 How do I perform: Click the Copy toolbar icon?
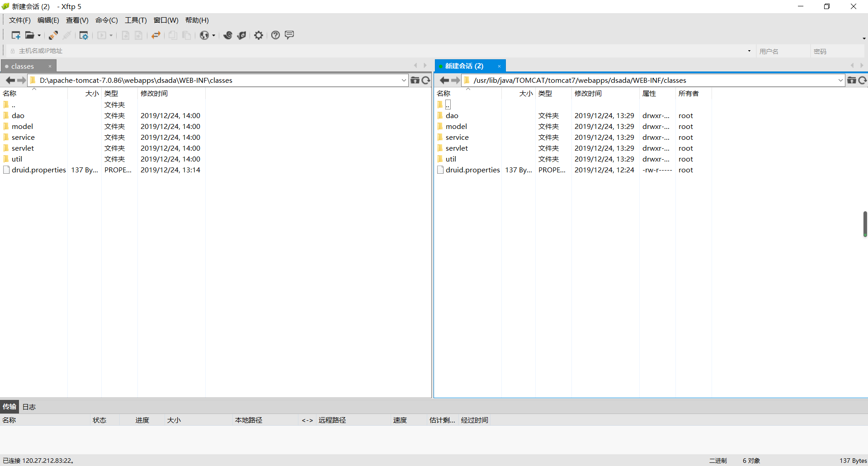click(x=173, y=35)
